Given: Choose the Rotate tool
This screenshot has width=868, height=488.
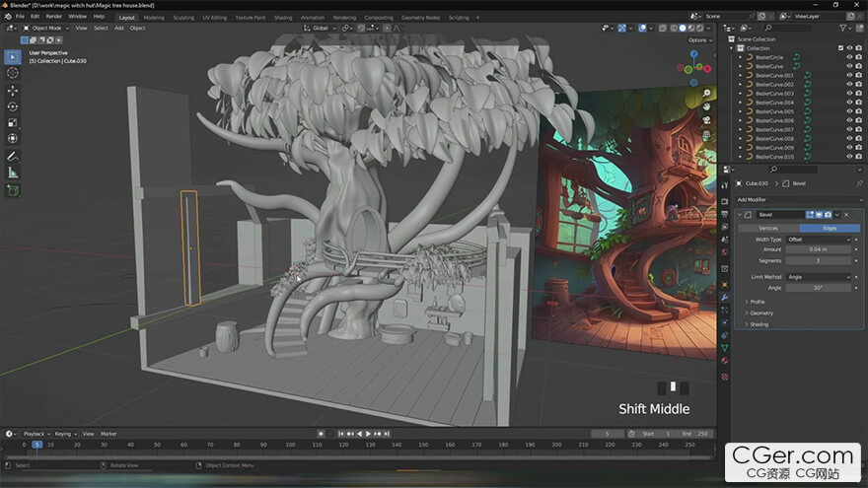Looking at the screenshot, I should tap(13, 106).
